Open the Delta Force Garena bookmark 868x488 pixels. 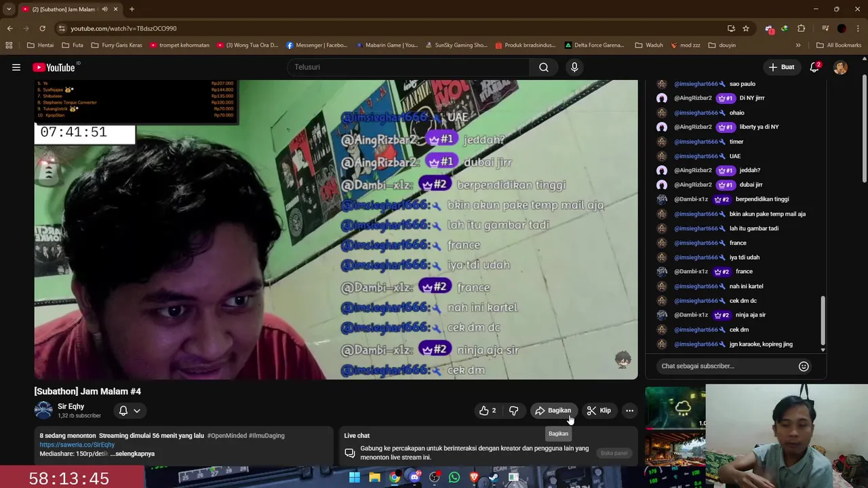tap(594, 45)
